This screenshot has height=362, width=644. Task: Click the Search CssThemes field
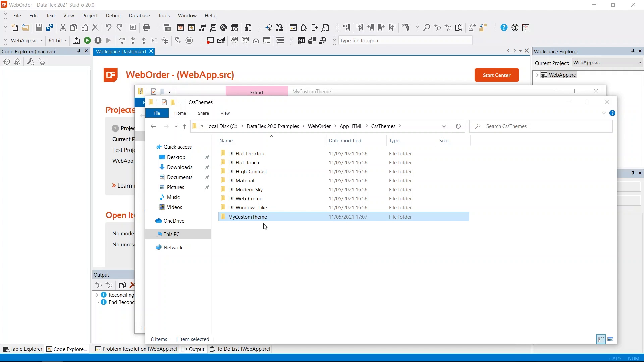pyautogui.click(x=543, y=126)
